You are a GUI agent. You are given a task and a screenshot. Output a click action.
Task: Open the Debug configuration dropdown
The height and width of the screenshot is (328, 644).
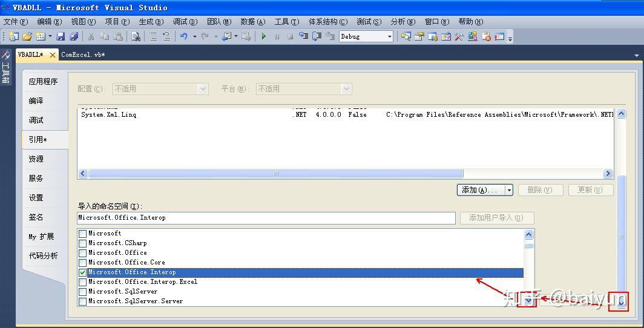click(x=389, y=36)
